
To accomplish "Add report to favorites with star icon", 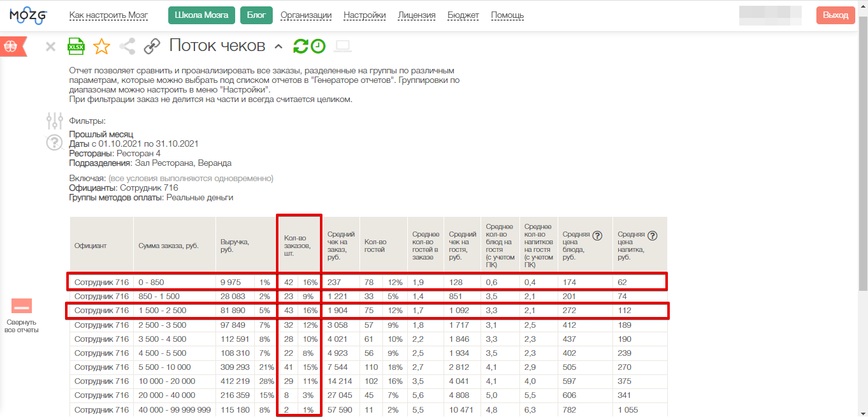I will [101, 47].
